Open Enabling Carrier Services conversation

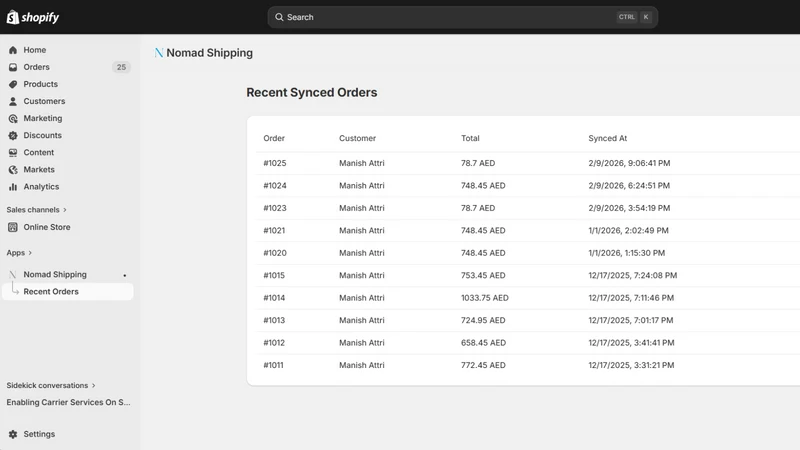(68, 403)
